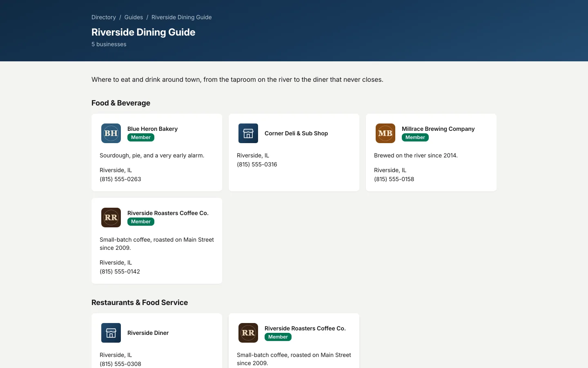
Task: Click the Member badge on Blue Heron Bakery
Action: click(141, 137)
